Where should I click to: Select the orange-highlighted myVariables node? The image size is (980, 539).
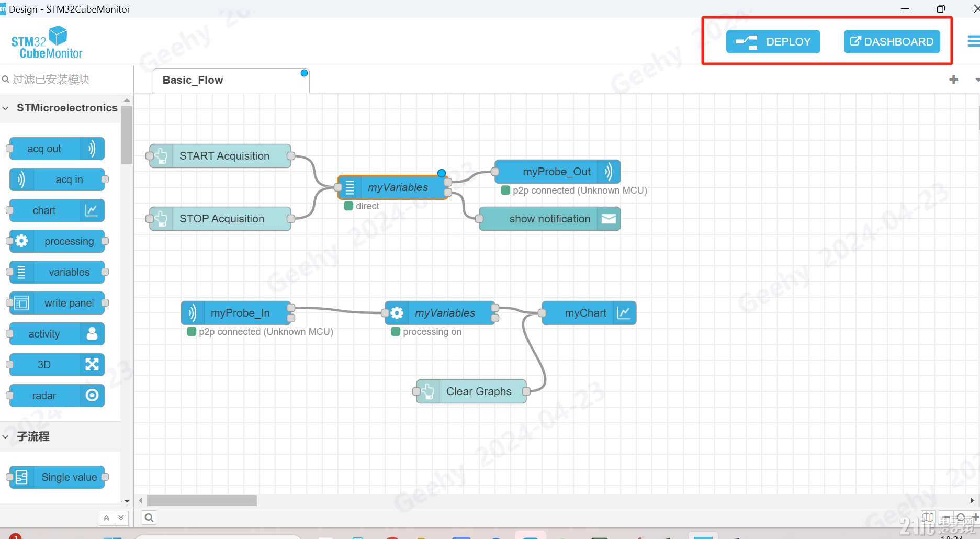coord(393,187)
